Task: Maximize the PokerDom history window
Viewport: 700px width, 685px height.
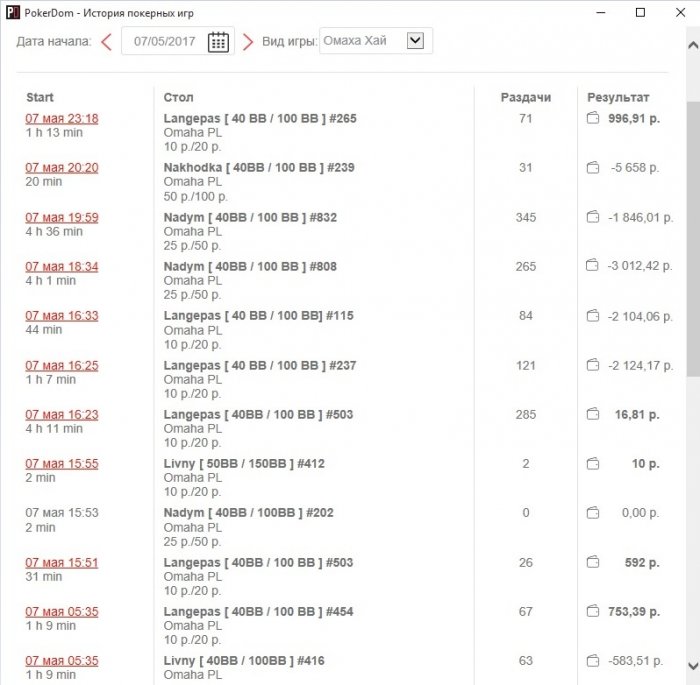Action: 640,13
